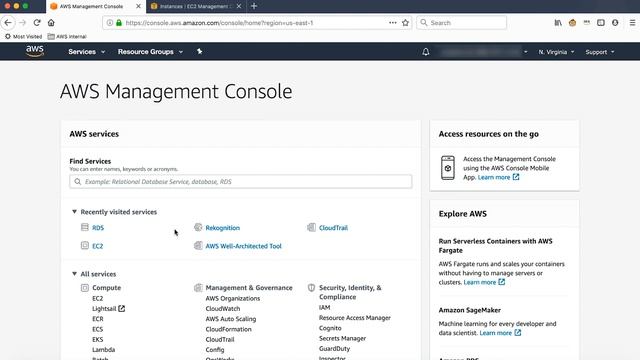Viewport: 640px width, 360px height.
Task: Focus the Find Services search field
Action: click(x=241, y=182)
